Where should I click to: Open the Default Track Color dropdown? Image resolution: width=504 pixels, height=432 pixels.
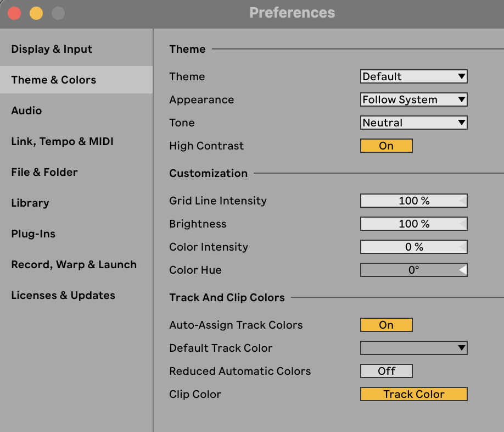click(x=413, y=348)
